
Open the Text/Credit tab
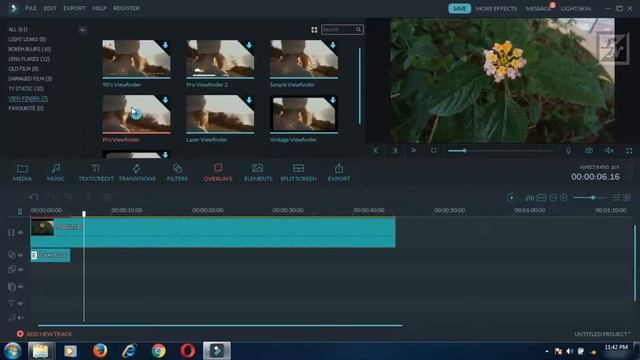click(96, 173)
